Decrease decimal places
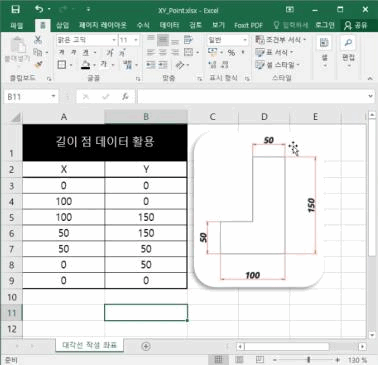 pos(225,64)
